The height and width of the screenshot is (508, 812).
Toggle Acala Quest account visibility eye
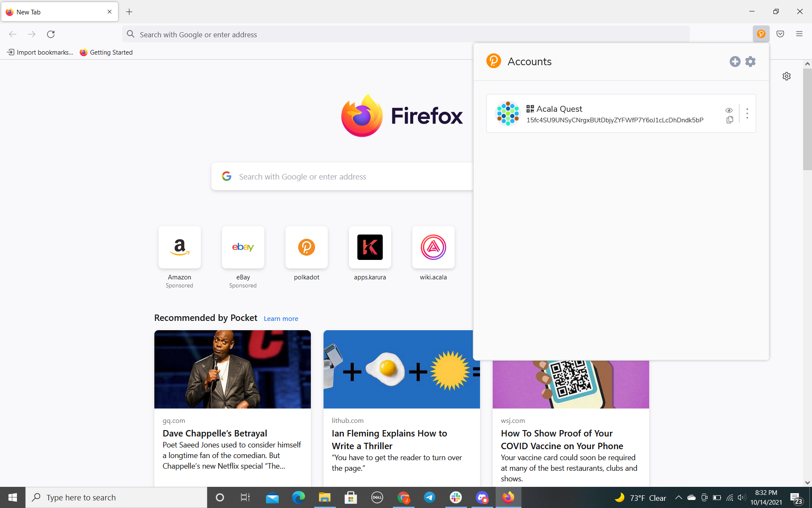coord(729,110)
